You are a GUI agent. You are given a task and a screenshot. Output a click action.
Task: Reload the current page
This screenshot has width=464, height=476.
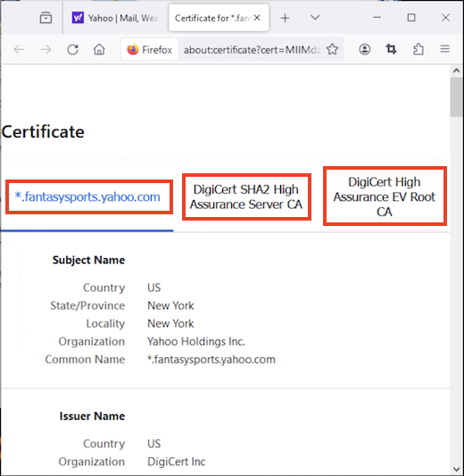73,49
